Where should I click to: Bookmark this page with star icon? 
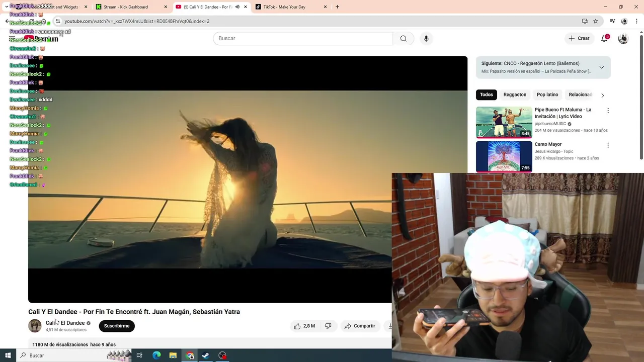[x=596, y=21]
